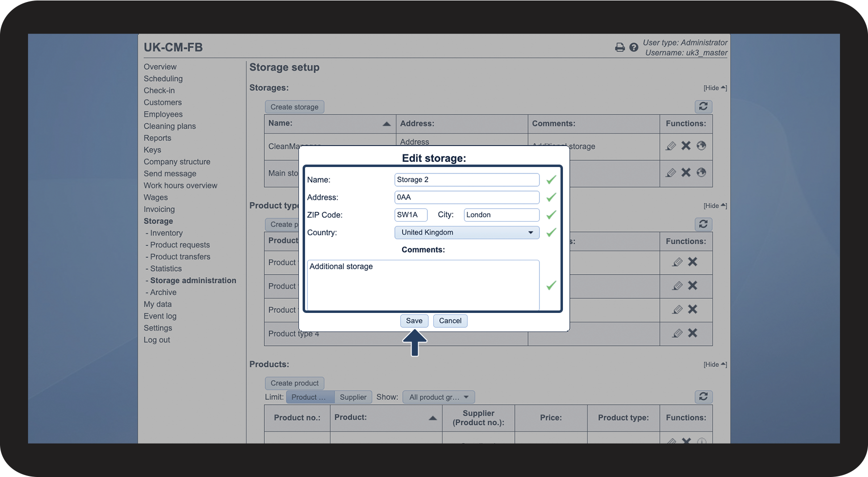Image resolution: width=868 pixels, height=477 pixels.
Task: Sort storages by Name column arrow
Action: (386, 124)
